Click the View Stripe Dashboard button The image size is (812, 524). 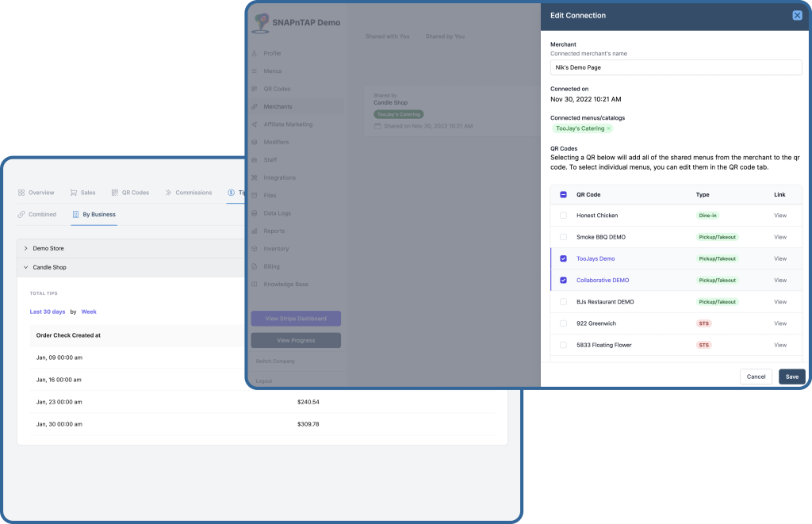coord(297,318)
